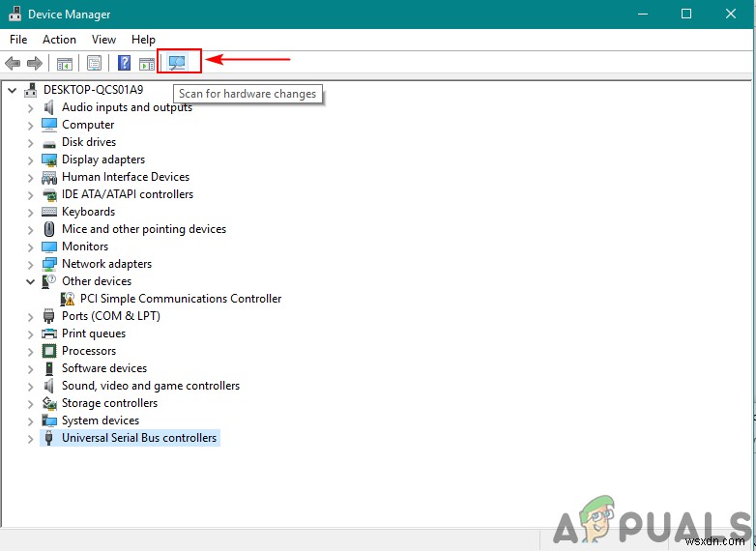Click the Back arrow toolbar icon
Image resolution: width=756 pixels, height=551 pixels.
coord(13,63)
